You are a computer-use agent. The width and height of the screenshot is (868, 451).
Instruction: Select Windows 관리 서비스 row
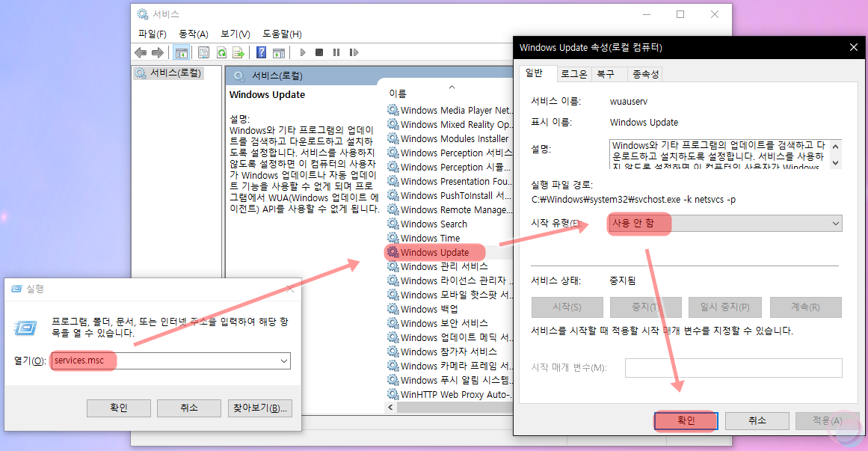(444, 266)
